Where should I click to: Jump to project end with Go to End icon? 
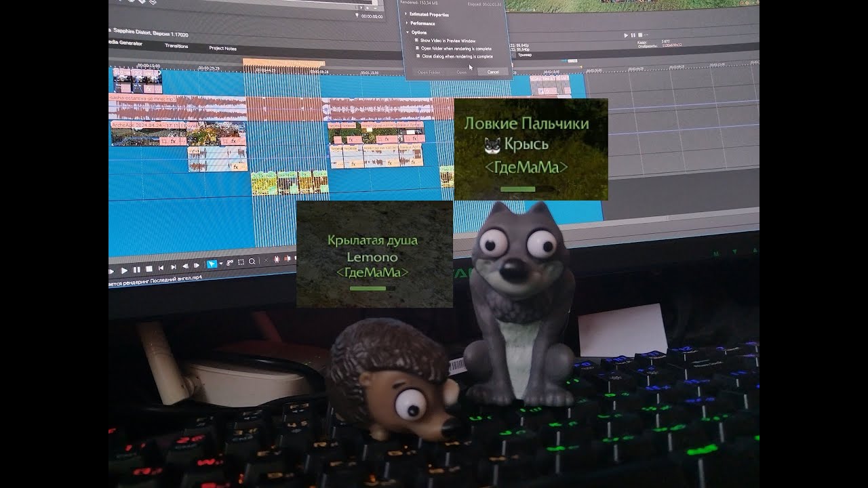174,267
